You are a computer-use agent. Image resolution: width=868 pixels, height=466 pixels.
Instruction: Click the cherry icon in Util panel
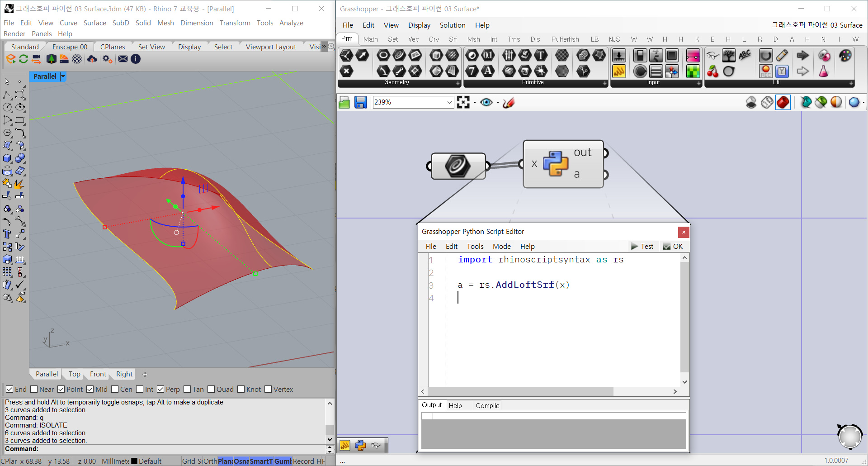coord(713,71)
